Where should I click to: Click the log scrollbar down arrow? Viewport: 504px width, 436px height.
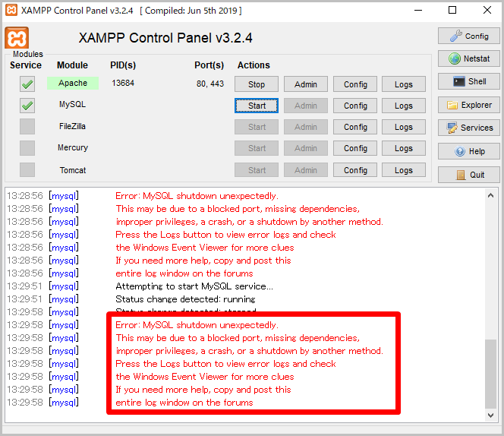click(x=490, y=415)
